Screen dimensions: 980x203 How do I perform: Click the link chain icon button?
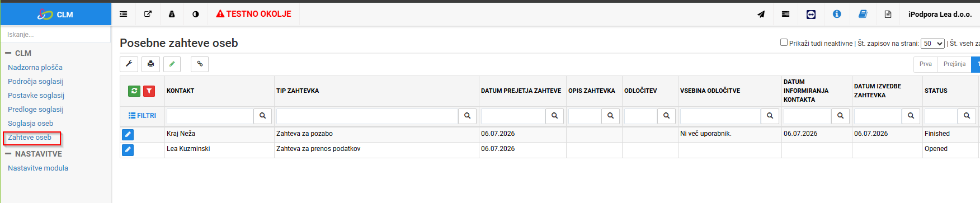(200, 64)
